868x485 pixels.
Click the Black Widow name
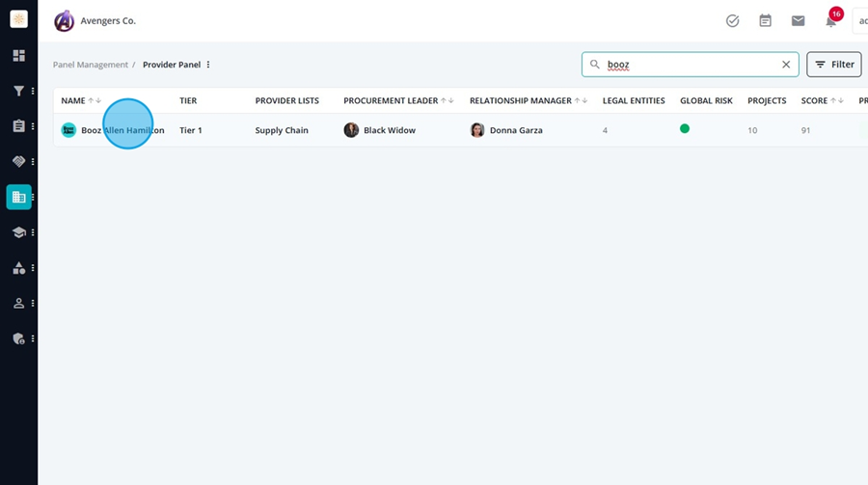tap(390, 130)
